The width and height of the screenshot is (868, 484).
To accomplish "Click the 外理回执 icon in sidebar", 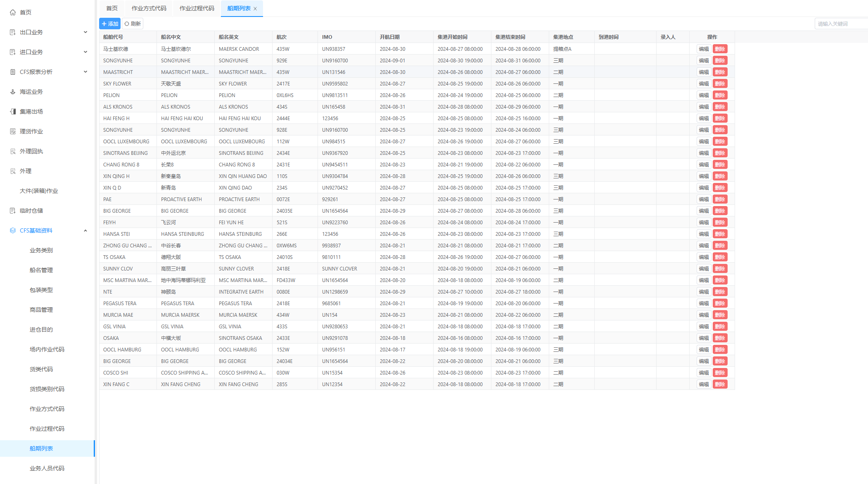I will pyautogui.click(x=13, y=151).
